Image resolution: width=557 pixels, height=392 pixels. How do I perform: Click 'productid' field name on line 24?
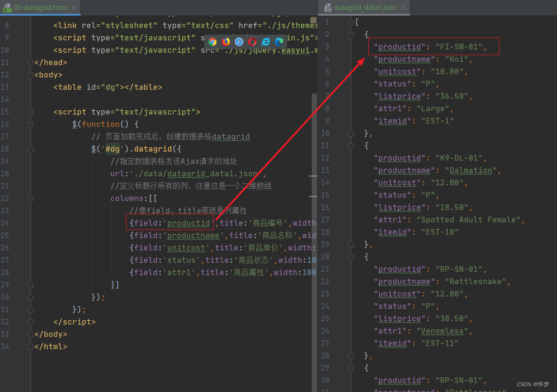tap(189, 223)
